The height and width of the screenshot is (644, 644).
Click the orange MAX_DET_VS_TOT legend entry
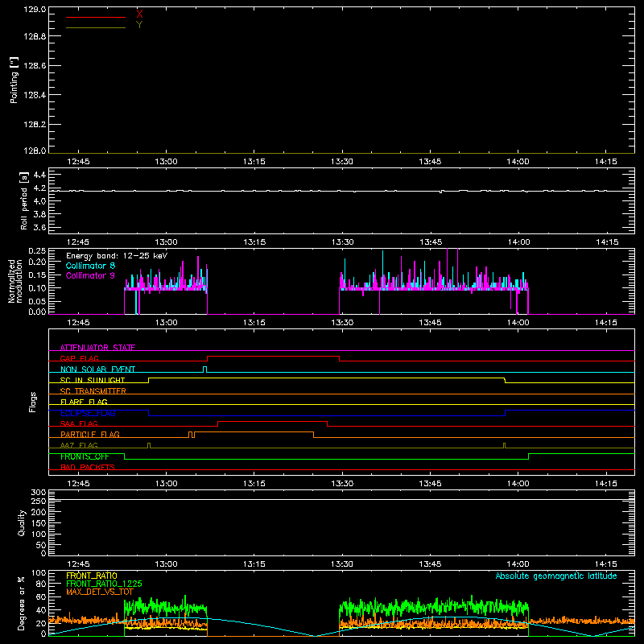(x=99, y=592)
